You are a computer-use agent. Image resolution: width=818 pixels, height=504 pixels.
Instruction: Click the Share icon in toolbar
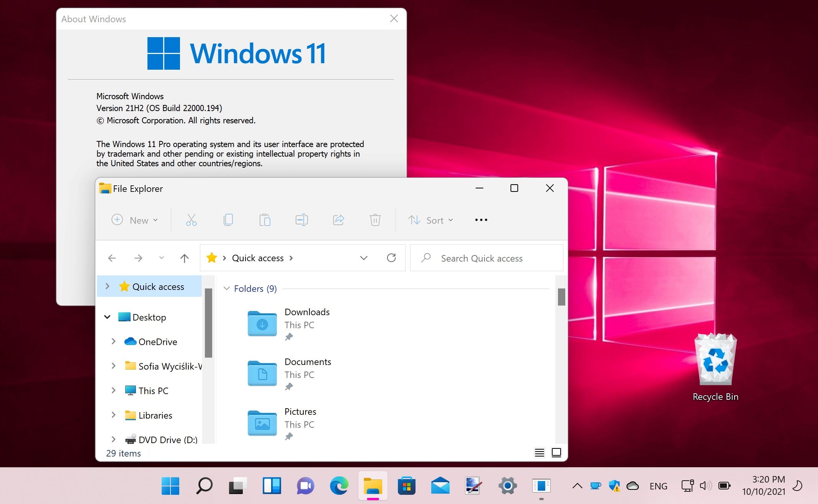pos(339,220)
